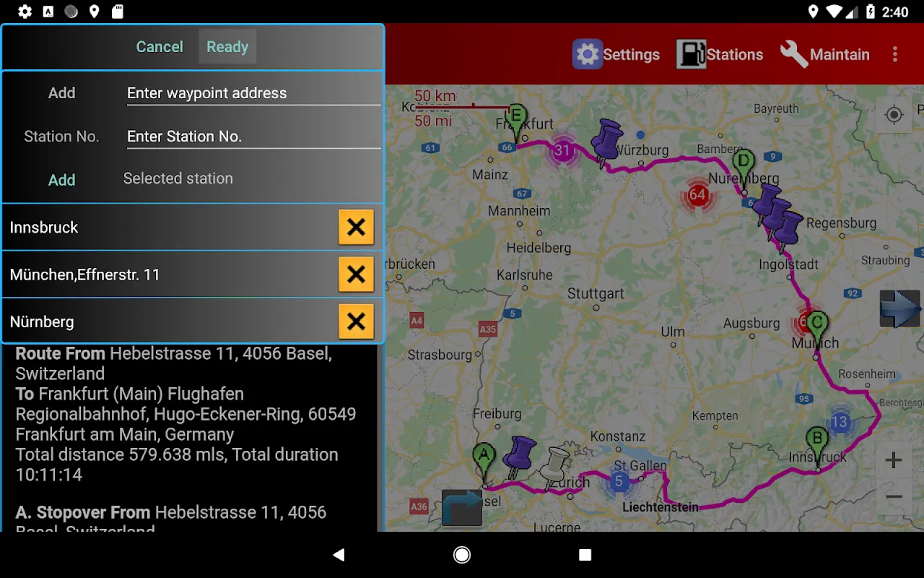924x578 pixels.
Task: Zoom out on the map
Action: [894, 497]
